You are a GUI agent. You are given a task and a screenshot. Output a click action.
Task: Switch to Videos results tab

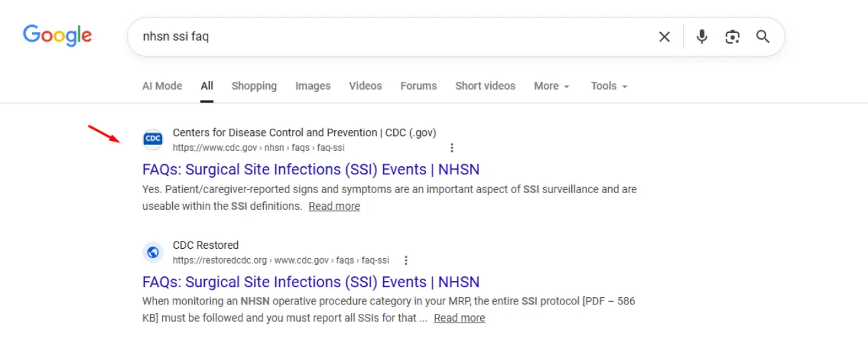366,86
